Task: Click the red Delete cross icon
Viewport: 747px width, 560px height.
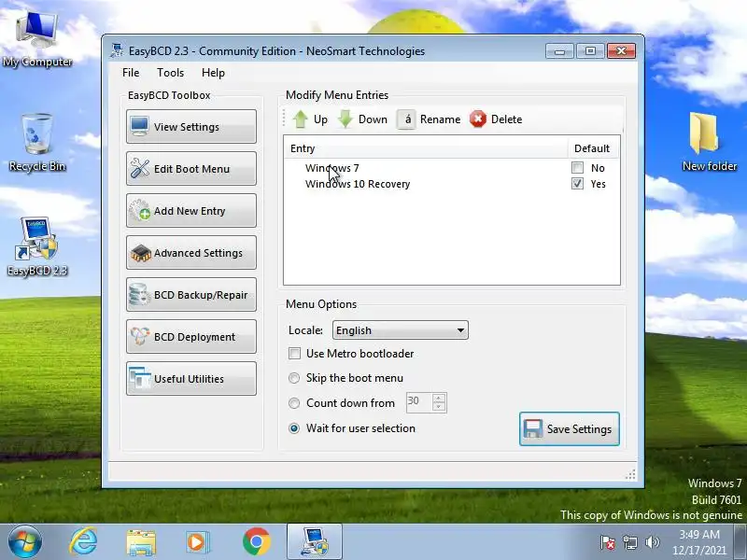Action: tap(478, 119)
